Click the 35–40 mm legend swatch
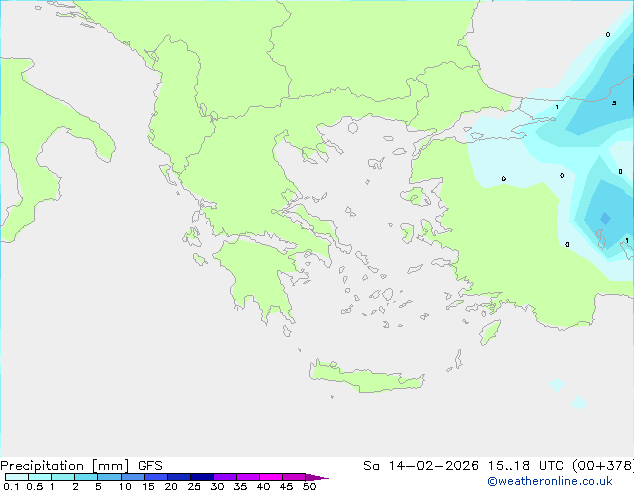The width and height of the screenshot is (634, 490). coord(247,477)
